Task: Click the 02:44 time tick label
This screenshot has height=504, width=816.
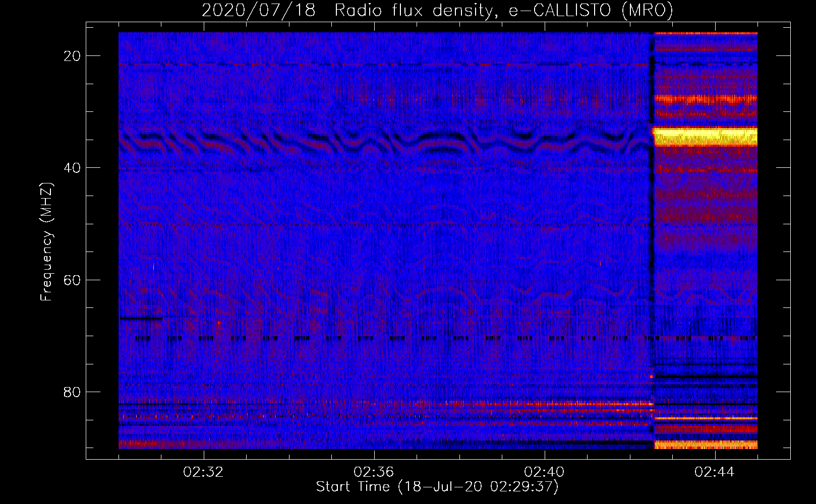Action: pos(715,472)
